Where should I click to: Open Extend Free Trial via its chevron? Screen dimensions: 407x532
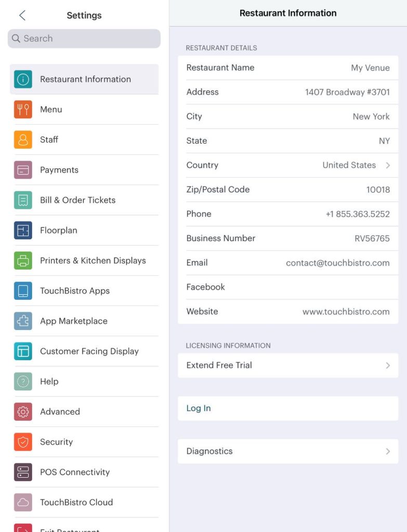tap(388, 365)
